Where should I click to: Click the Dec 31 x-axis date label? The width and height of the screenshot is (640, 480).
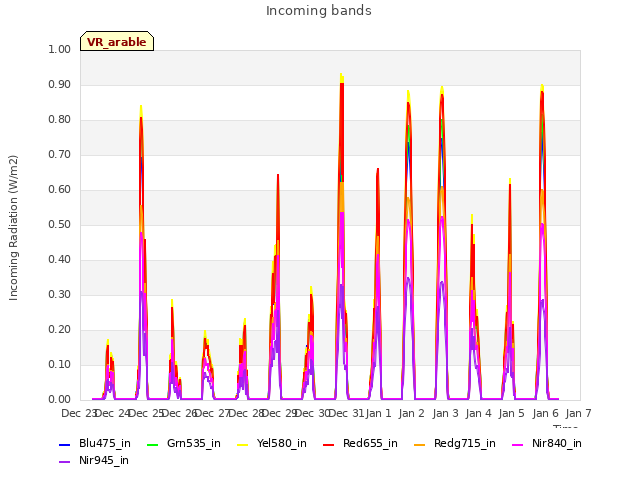pos(347,413)
